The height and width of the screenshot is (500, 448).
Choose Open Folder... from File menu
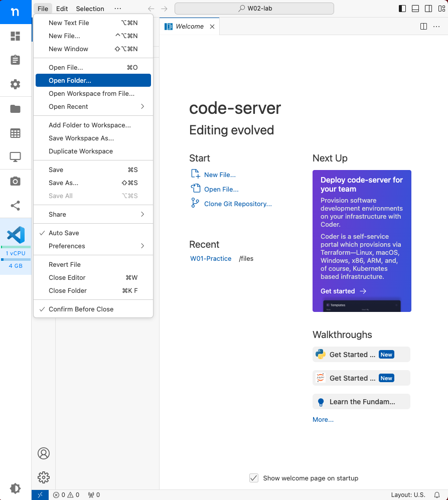click(x=93, y=80)
